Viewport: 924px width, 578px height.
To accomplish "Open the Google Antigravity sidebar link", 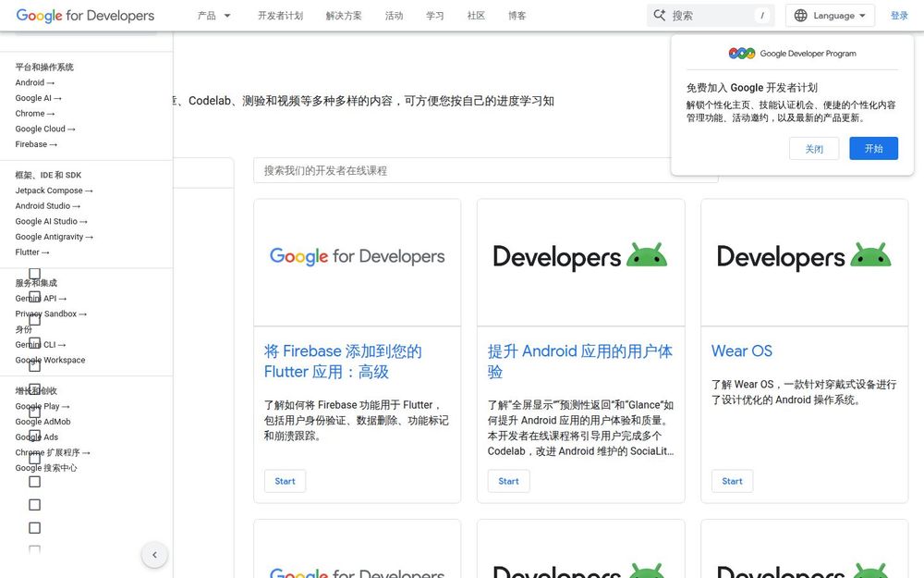I will [55, 237].
